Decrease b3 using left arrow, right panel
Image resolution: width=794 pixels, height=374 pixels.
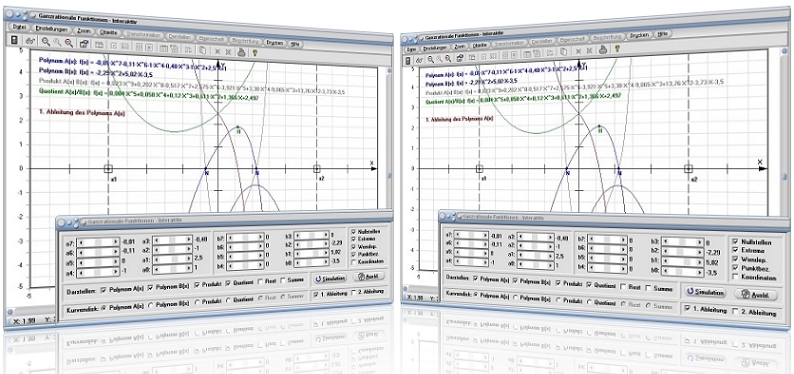pyautogui.click(x=664, y=241)
